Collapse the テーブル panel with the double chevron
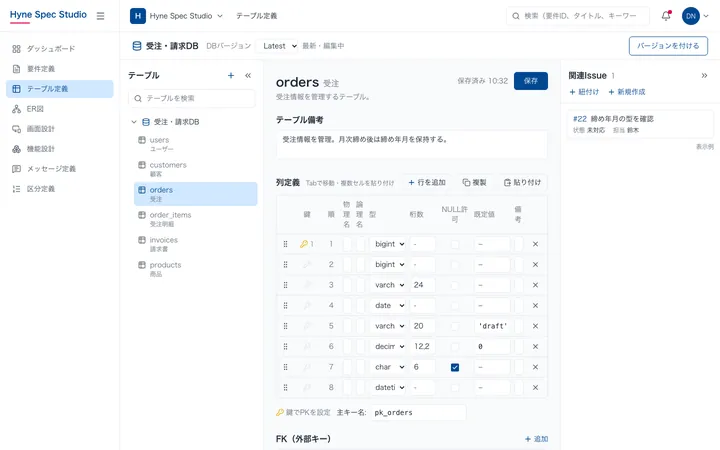720x450 pixels. [248, 75]
